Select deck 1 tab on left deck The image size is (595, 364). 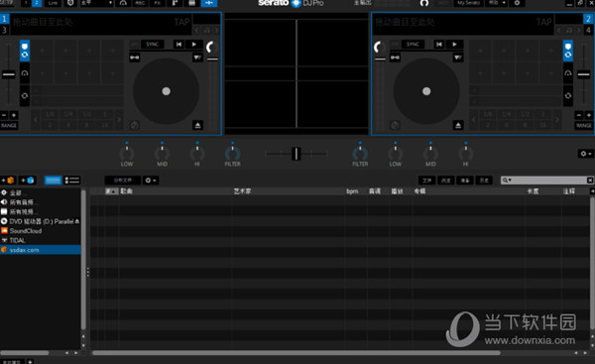tap(4, 19)
